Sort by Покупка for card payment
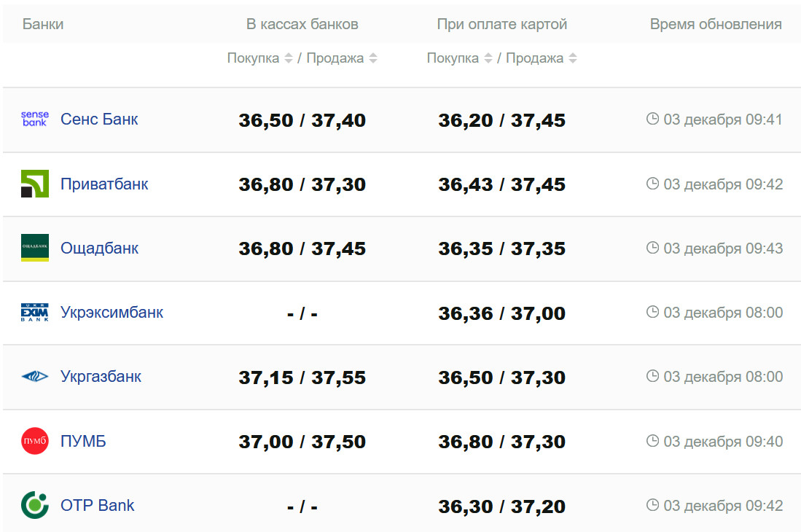The width and height of the screenshot is (801, 532). (x=488, y=58)
